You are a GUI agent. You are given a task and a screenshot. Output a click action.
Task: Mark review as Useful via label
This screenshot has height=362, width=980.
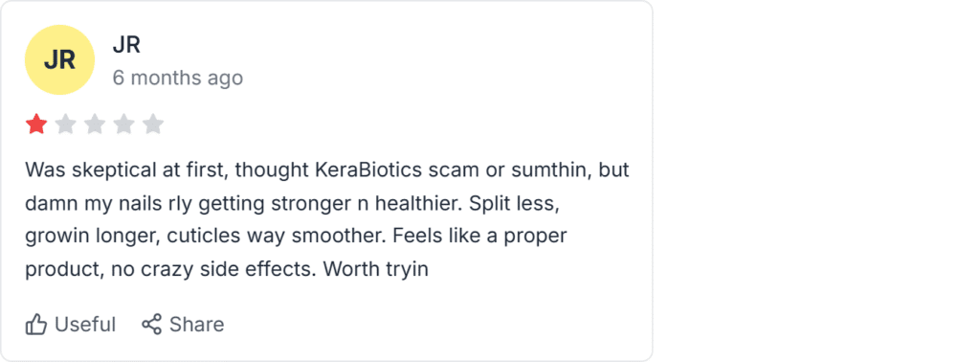(x=85, y=325)
